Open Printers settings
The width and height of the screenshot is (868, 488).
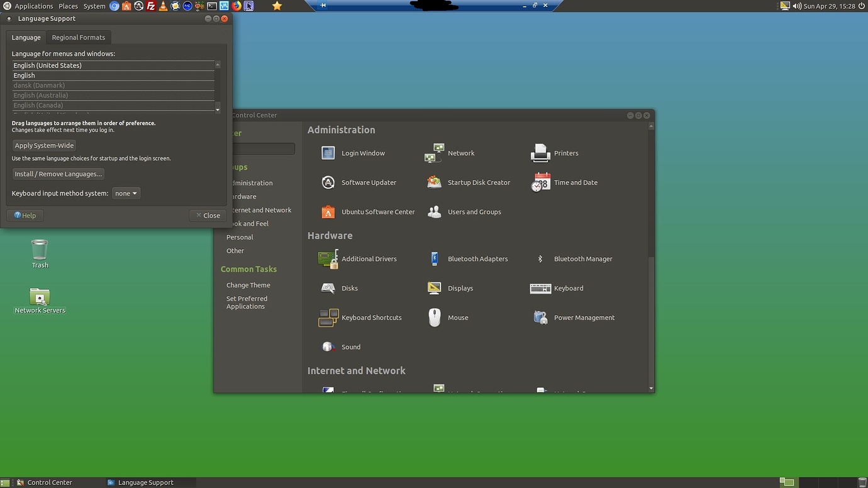click(x=565, y=153)
